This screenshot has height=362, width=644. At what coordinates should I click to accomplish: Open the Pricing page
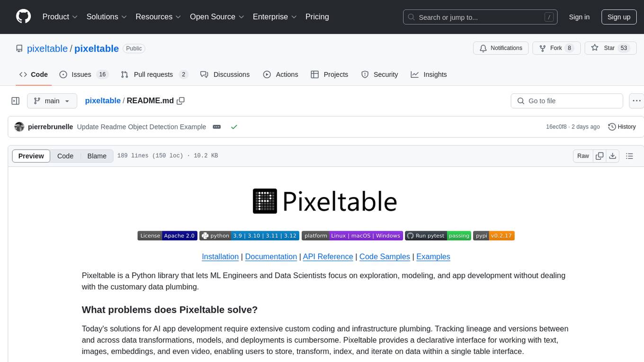click(x=317, y=17)
